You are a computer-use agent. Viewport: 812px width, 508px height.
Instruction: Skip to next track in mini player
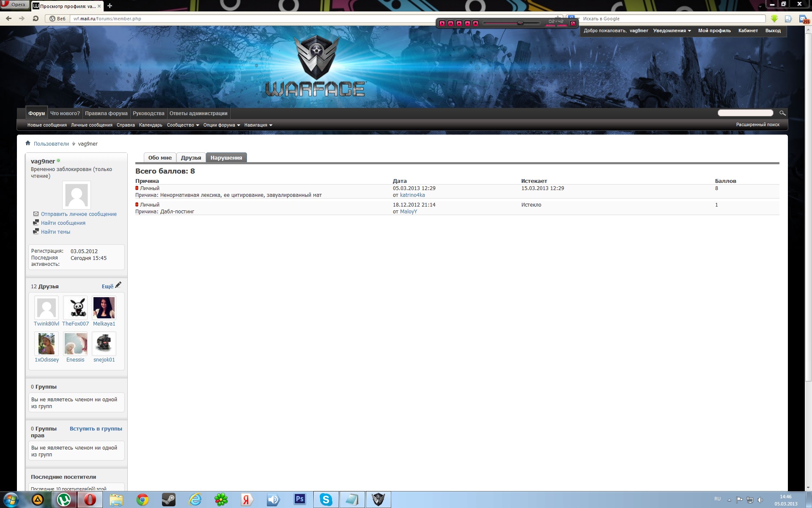click(467, 23)
